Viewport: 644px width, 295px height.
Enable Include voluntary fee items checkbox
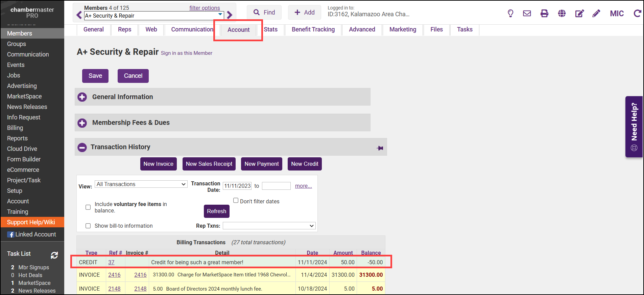coord(88,207)
